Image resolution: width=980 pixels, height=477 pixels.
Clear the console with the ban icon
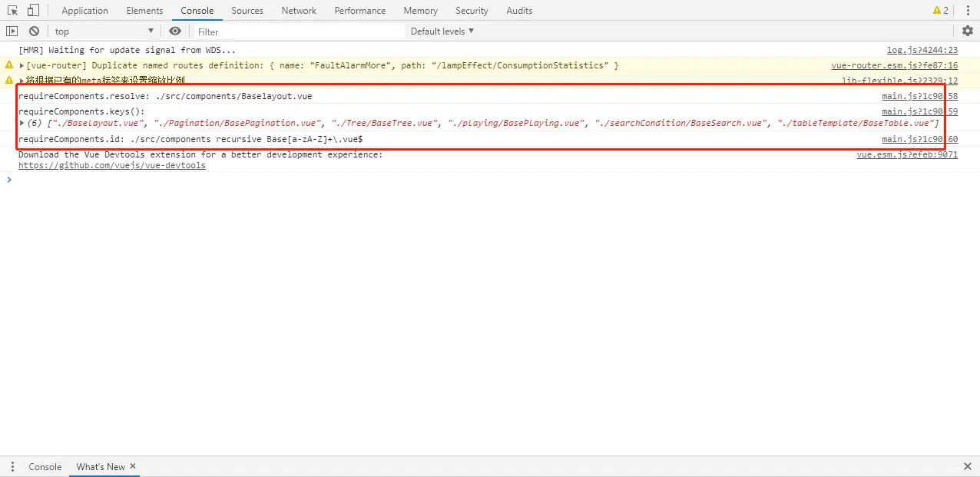[34, 31]
